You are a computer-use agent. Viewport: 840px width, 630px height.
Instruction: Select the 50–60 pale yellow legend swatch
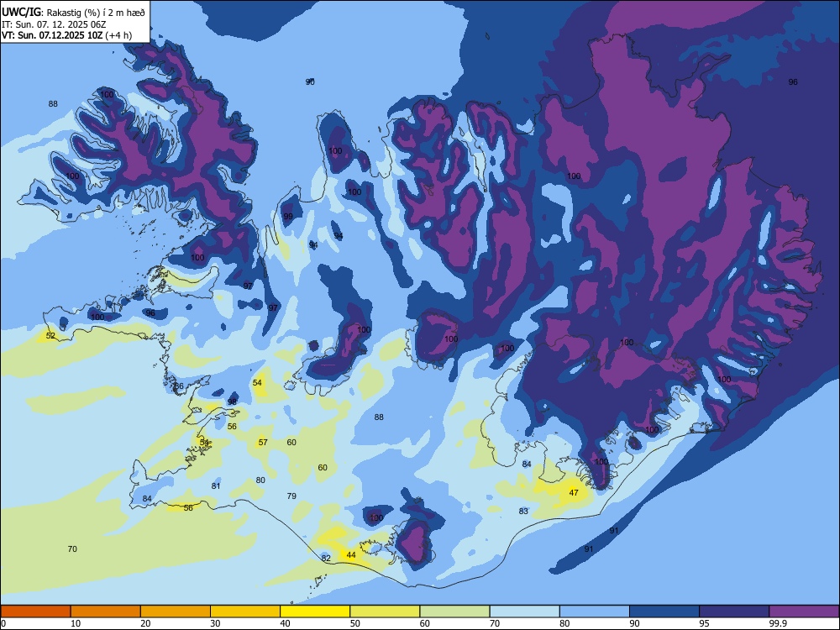click(x=386, y=612)
